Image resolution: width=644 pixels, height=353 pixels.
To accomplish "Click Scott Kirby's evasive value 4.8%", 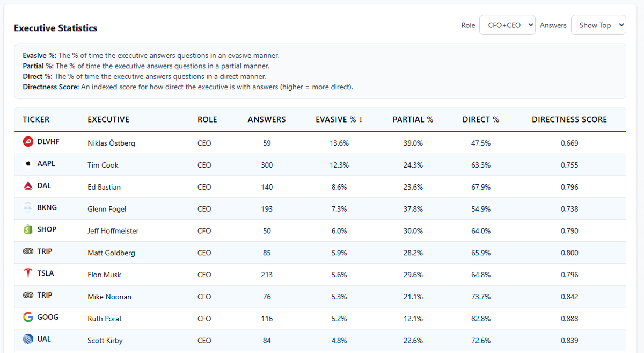I will coord(339,341).
